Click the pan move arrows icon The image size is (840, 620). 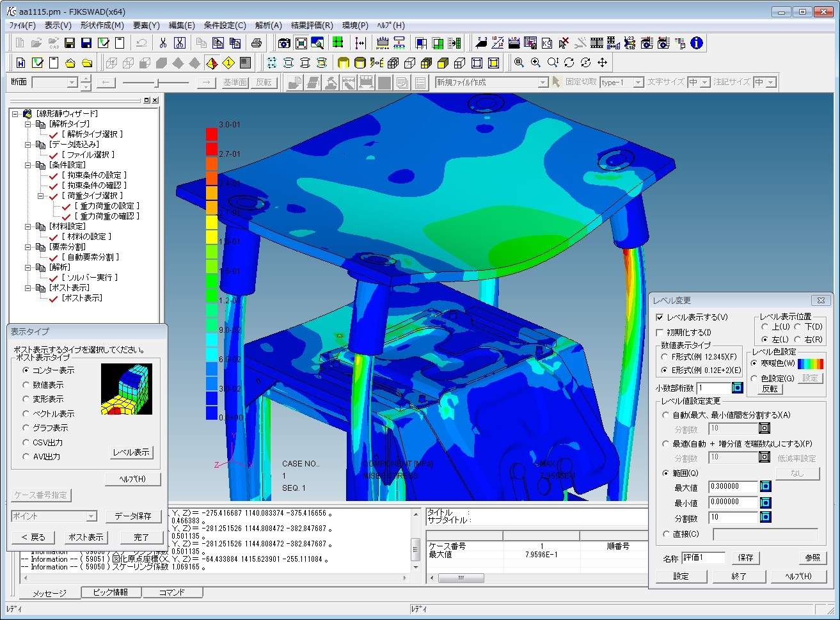tap(602, 63)
